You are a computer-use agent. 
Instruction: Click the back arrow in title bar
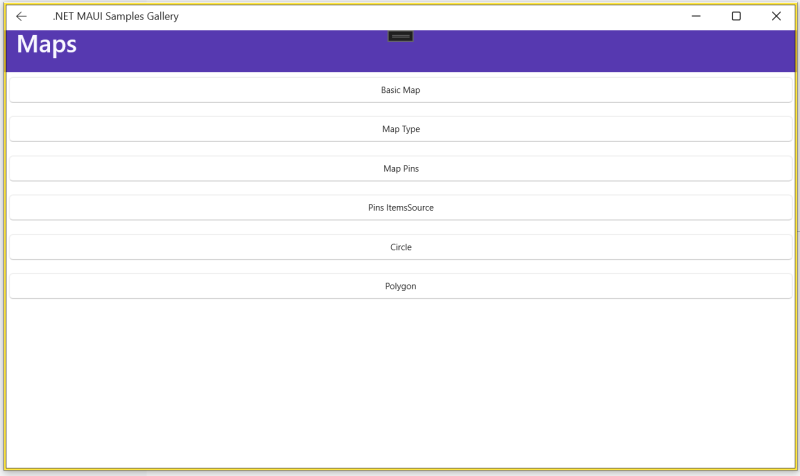[x=21, y=16]
